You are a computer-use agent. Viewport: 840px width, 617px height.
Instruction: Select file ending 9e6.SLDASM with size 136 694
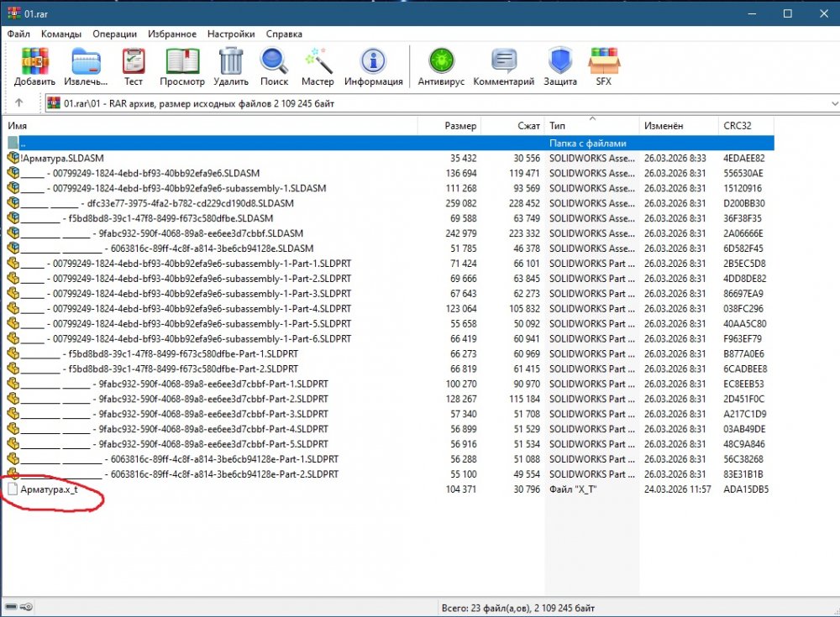[140, 173]
